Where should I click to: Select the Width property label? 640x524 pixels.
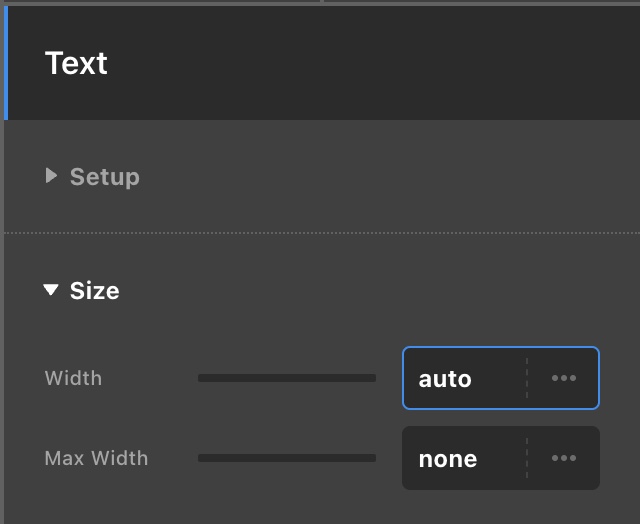click(x=73, y=379)
